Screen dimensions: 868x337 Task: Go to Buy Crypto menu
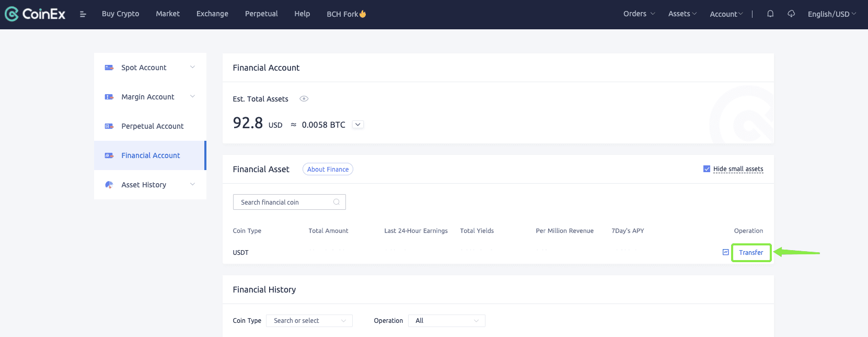pos(120,14)
